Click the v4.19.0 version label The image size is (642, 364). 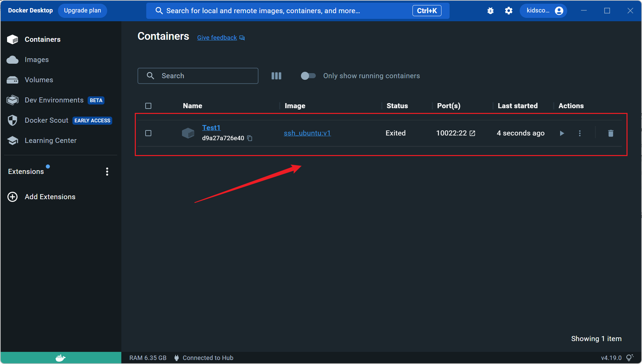pyautogui.click(x=611, y=358)
